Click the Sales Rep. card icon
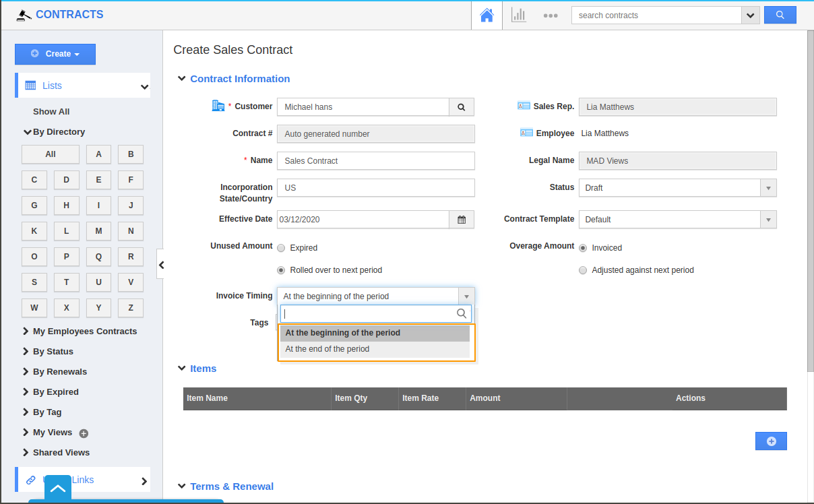This screenshot has height=504, width=814. pos(524,106)
